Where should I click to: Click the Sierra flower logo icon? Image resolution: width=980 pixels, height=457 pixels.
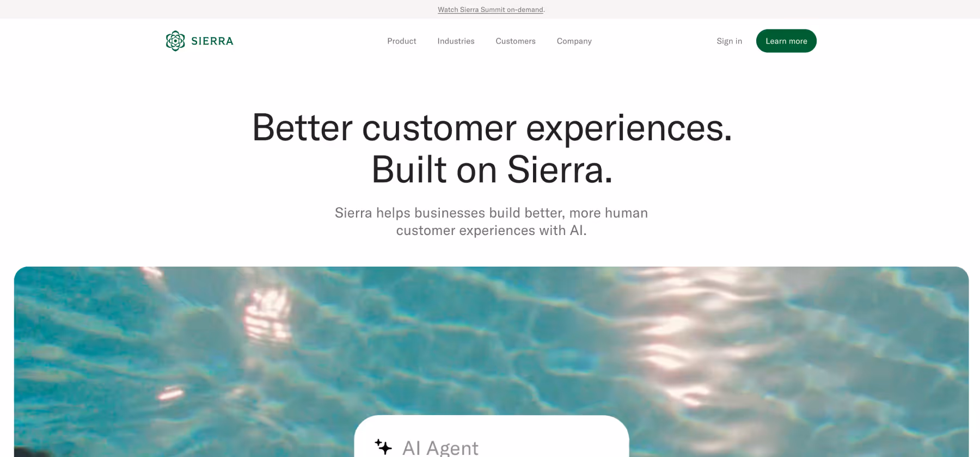coord(175,41)
